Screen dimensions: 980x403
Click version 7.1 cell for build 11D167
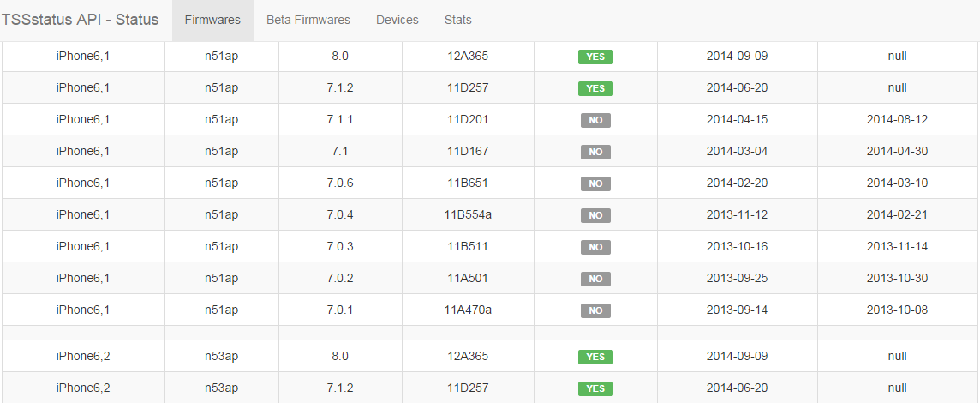(x=340, y=151)
